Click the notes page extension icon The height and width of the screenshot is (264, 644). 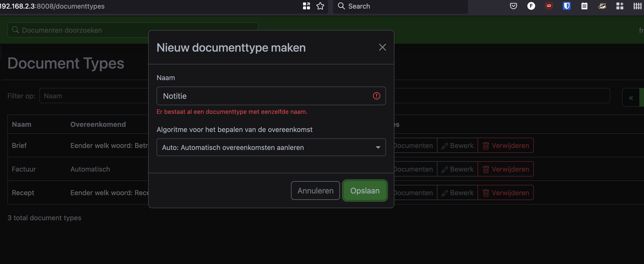tap(584, 6)
